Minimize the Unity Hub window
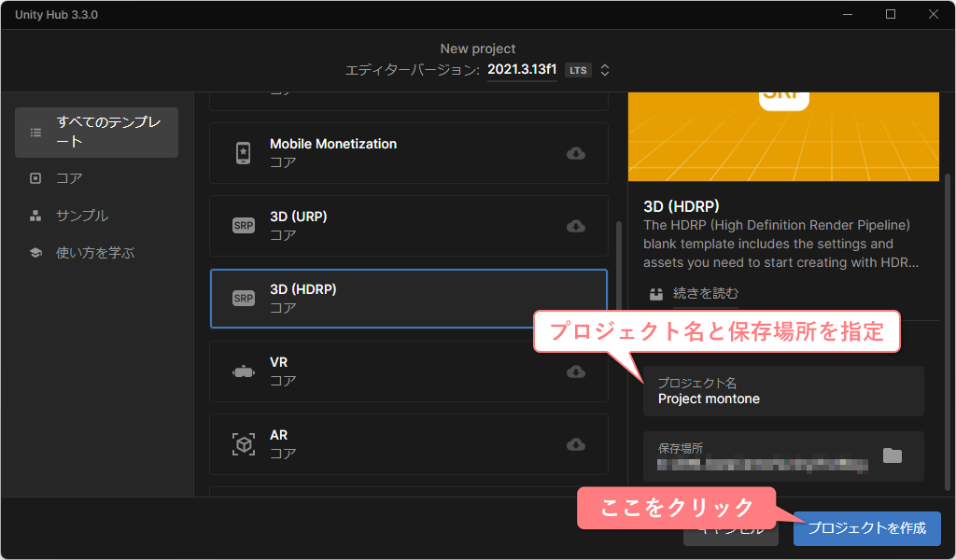 pos(848,14)
